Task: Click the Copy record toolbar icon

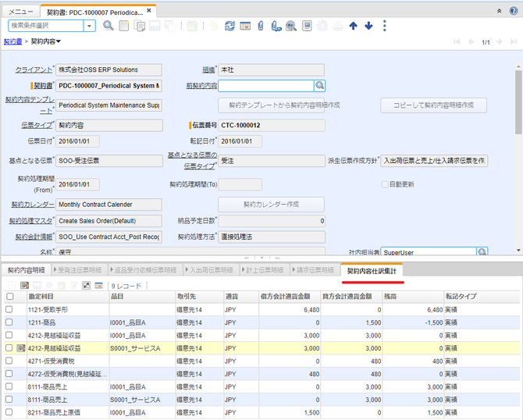Action: pyautogui.click(x=139, y=26)
